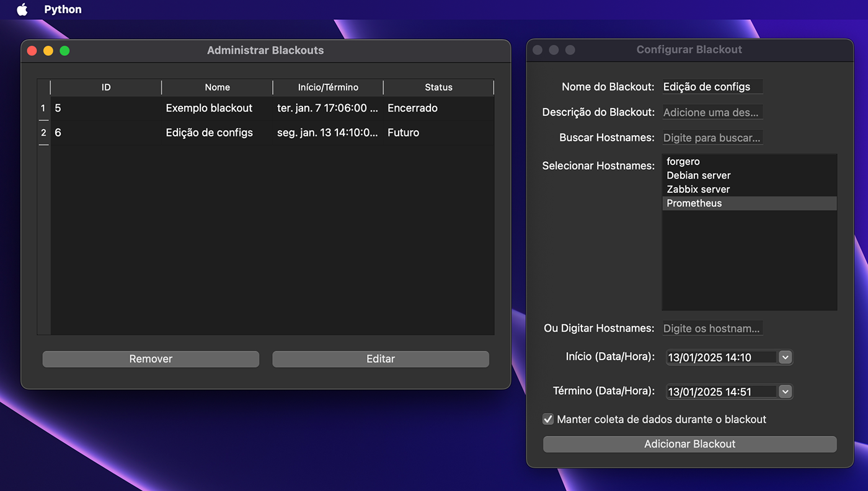Select row header number 1
This screenshot has height=491, width=868.
43,108
